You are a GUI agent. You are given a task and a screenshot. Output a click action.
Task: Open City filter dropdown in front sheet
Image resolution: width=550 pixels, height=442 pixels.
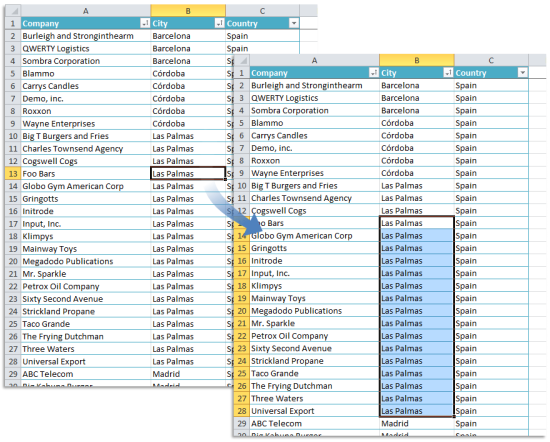[448, 73]
